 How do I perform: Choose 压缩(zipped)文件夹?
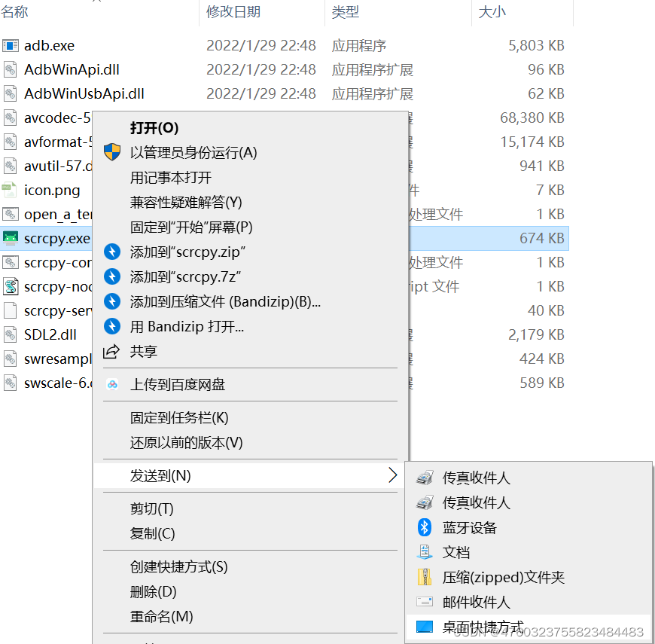[504, 578]
